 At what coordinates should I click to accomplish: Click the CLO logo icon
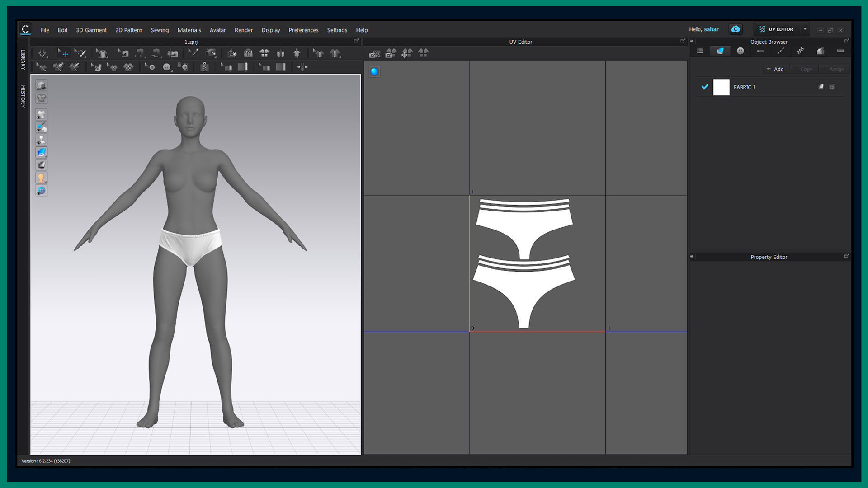click(x=25, y=30)
